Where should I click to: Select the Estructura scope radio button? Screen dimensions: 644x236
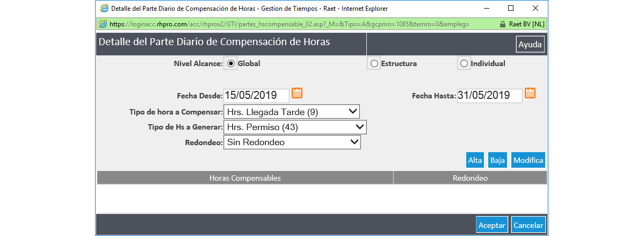(374, 64)
